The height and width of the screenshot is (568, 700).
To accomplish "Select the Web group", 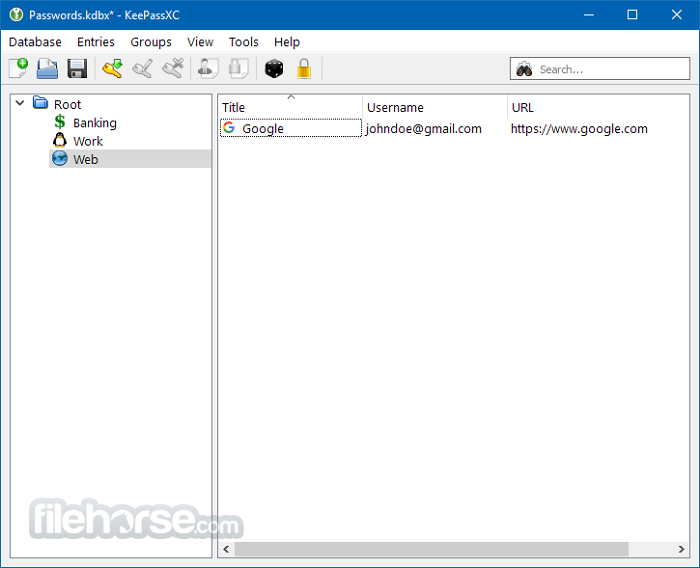I will 85,159.
